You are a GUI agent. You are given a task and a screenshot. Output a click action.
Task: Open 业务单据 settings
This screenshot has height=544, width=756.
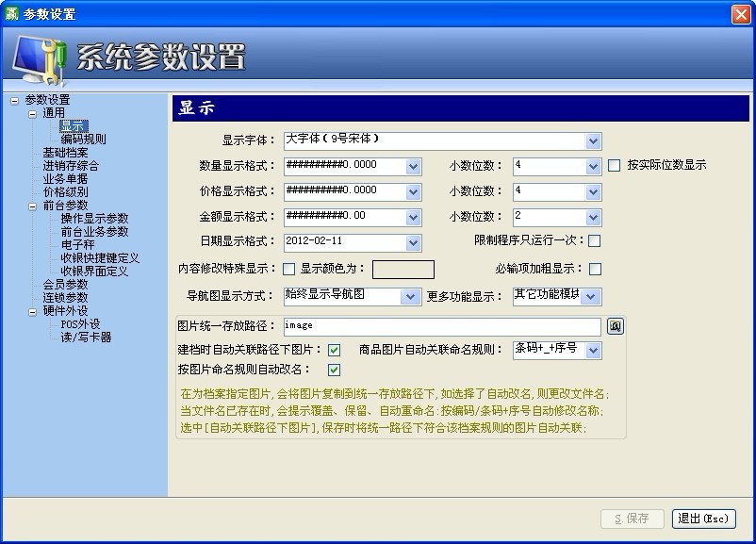point(66,179)
